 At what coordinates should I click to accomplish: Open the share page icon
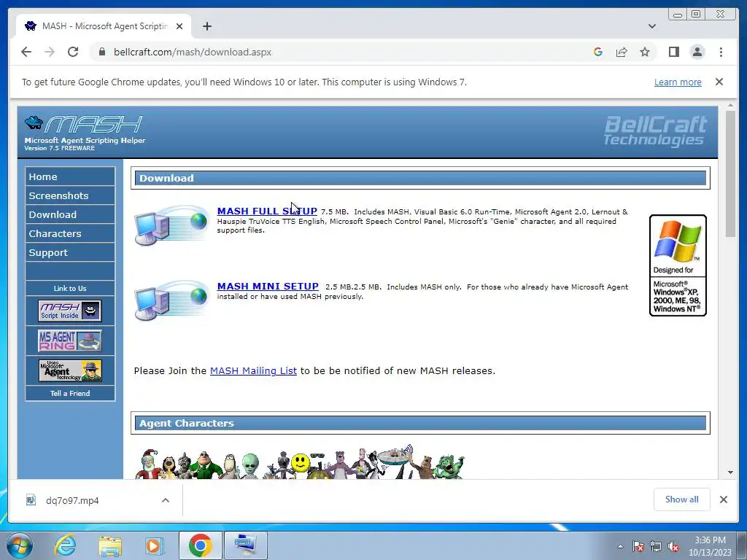pyautogui.click(x=622, y=52)
